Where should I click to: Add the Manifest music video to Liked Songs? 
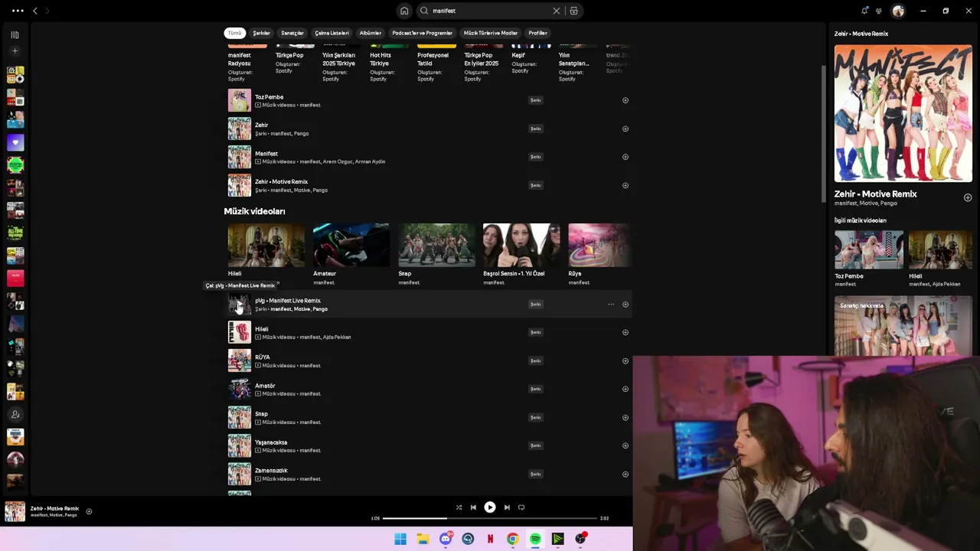click(x=626, y=157)
